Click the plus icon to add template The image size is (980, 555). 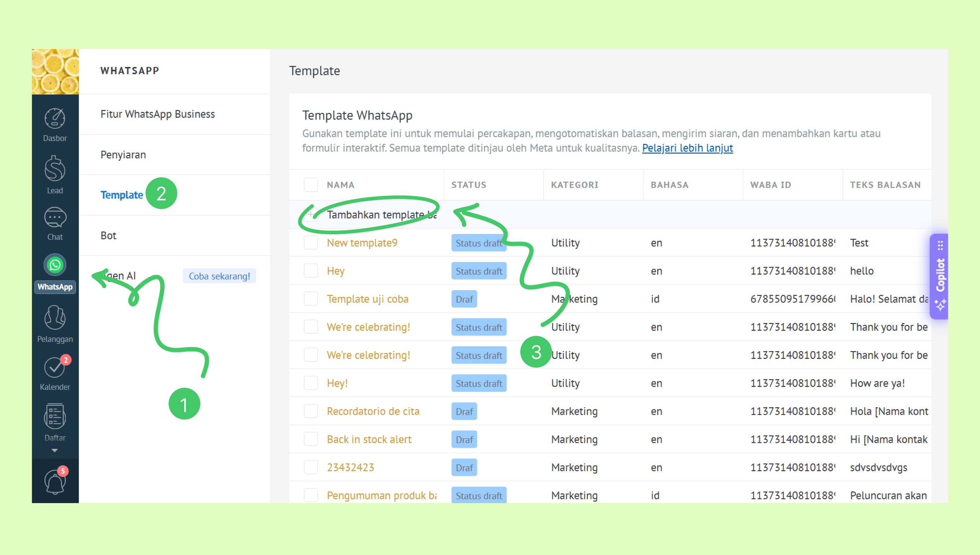pyautogui.click(x=311, y=214)
